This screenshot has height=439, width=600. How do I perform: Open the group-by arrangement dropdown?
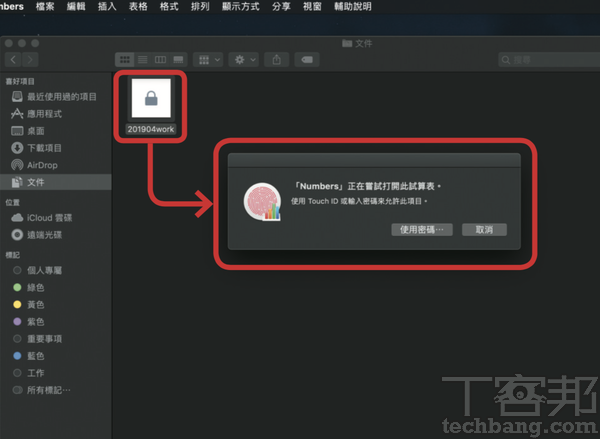[x=208, y=60]
